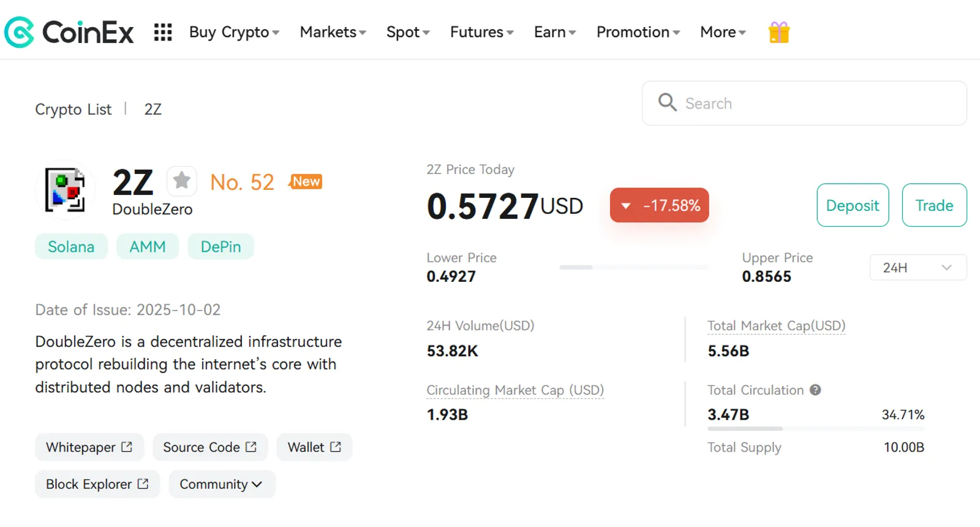980x527 pixels.
Task: Open the gift box rewards icon
Action: pos(779,32)
